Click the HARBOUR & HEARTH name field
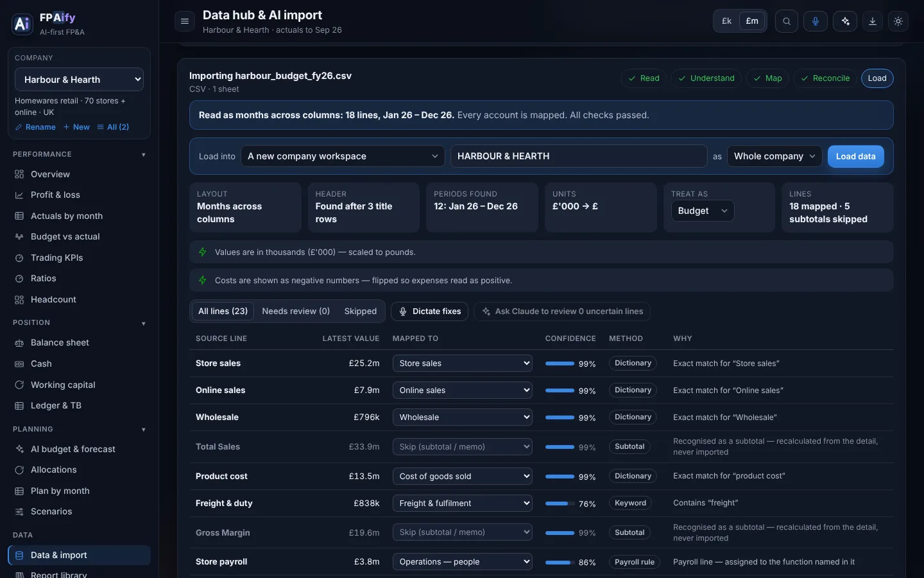 (x=579, y=156)
